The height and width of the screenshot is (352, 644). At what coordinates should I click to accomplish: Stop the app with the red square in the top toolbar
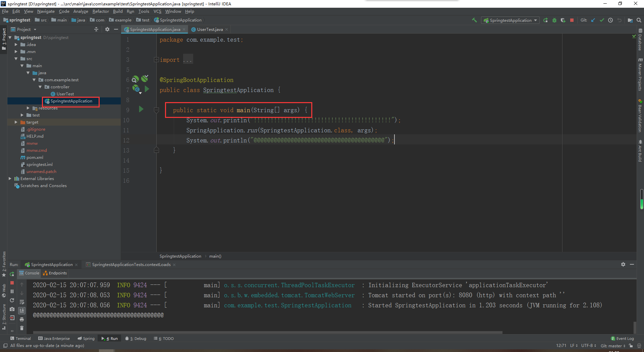point(572,20)
